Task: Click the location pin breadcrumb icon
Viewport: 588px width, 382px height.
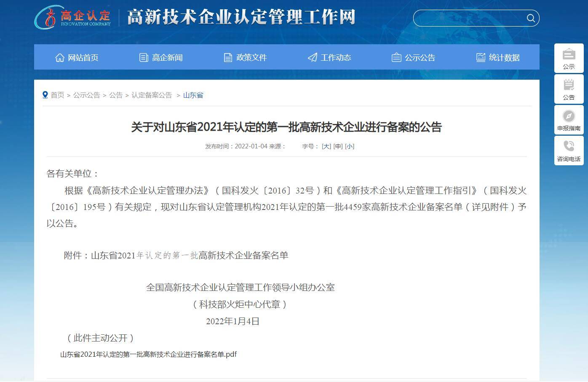Action: tap(45, 95)
